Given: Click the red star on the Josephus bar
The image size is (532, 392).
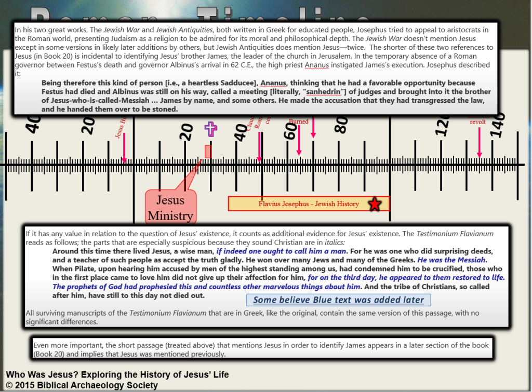Looking at the screenshot, I should click(375, 204).
